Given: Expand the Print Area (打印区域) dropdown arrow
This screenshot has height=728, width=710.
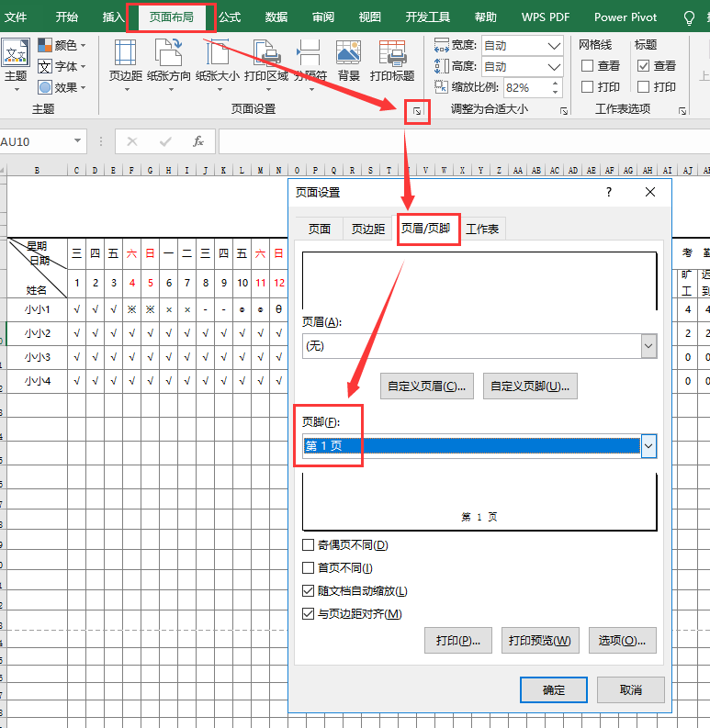Looking at the screenshot, I should [x=268, y=90].
